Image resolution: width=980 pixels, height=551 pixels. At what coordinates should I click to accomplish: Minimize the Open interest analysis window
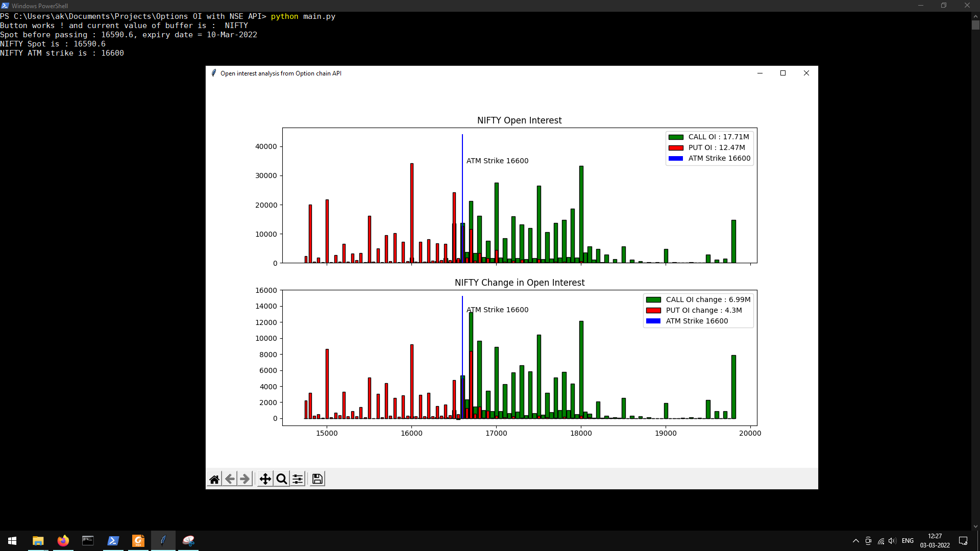point(760,73)
